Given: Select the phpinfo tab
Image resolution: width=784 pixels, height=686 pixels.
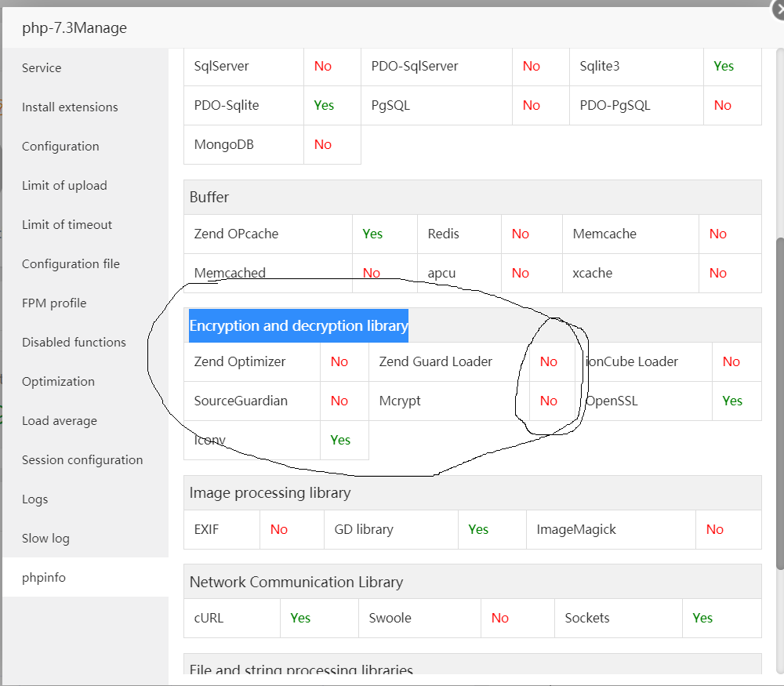Looking at the screenshot, I should tap(44, 578).
